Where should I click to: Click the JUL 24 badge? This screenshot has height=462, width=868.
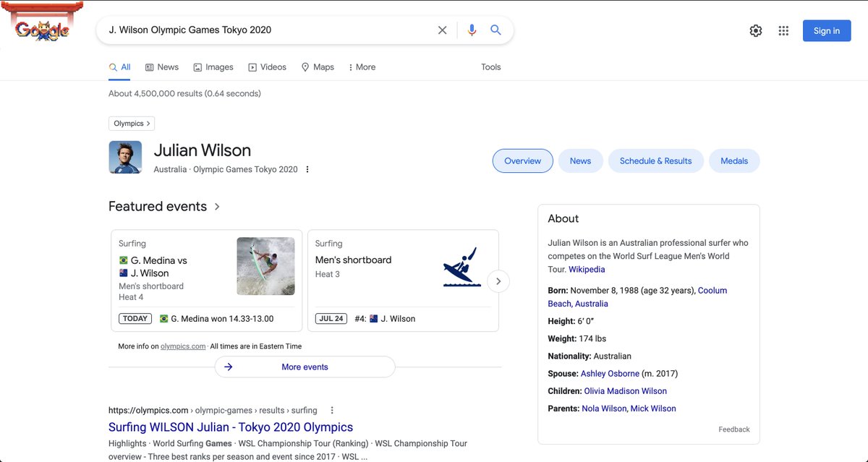click(331, 319)
